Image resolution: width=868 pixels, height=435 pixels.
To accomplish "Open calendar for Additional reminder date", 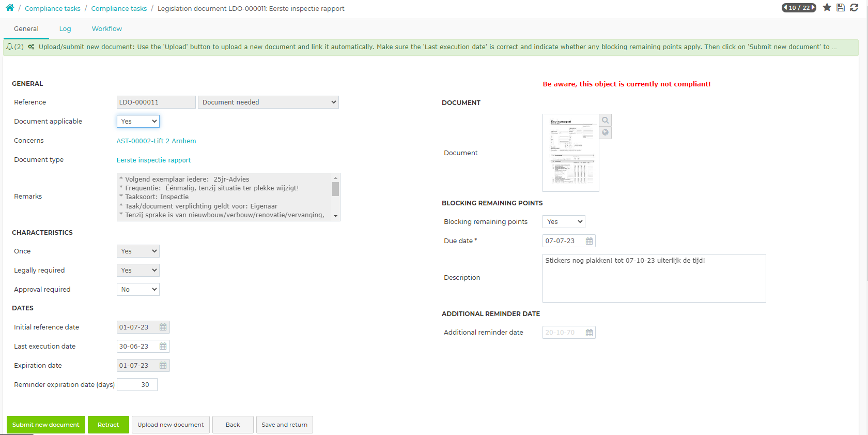I will click(589, 333).
